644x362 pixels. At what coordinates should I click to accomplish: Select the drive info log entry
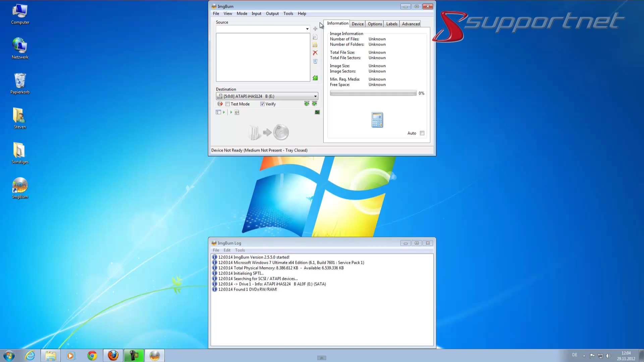coord(272,284)
